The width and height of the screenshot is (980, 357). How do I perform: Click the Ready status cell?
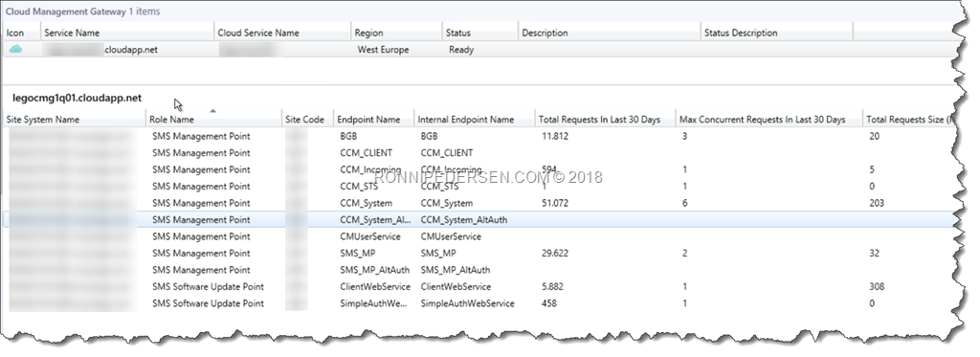[461, 50]
